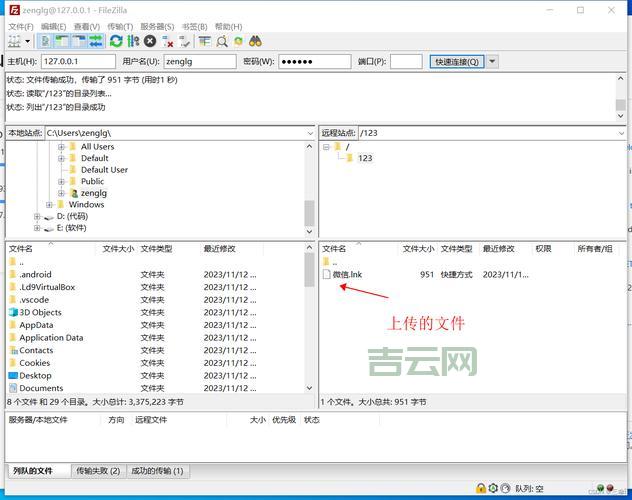
Task: Cancel current operation with the black X icon
Action: [x=150, y=41]
